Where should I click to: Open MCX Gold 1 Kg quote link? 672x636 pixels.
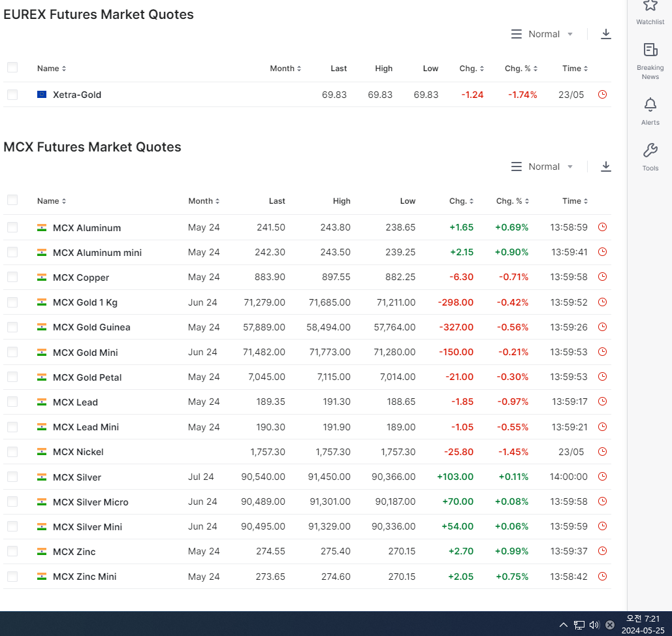tap(85, 302)
